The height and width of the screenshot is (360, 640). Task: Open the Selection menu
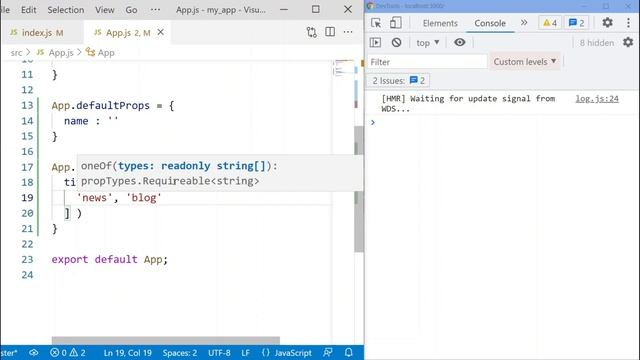tap(66, 9)
